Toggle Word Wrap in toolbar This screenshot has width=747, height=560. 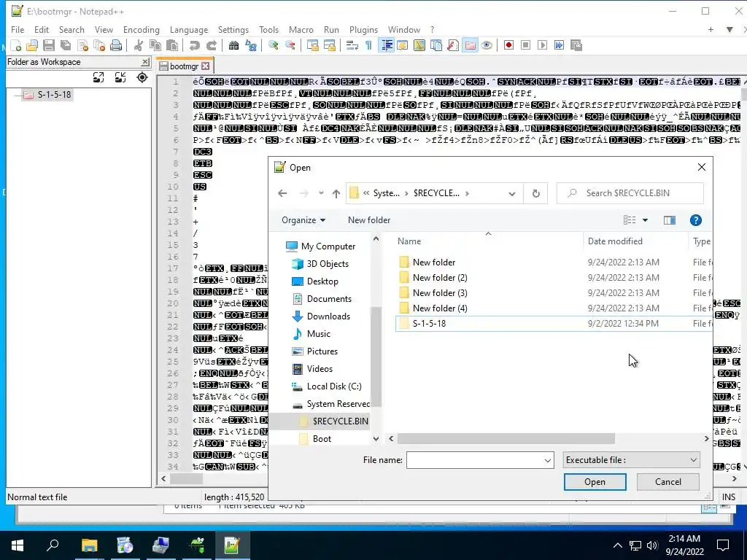tap(352, 45)
